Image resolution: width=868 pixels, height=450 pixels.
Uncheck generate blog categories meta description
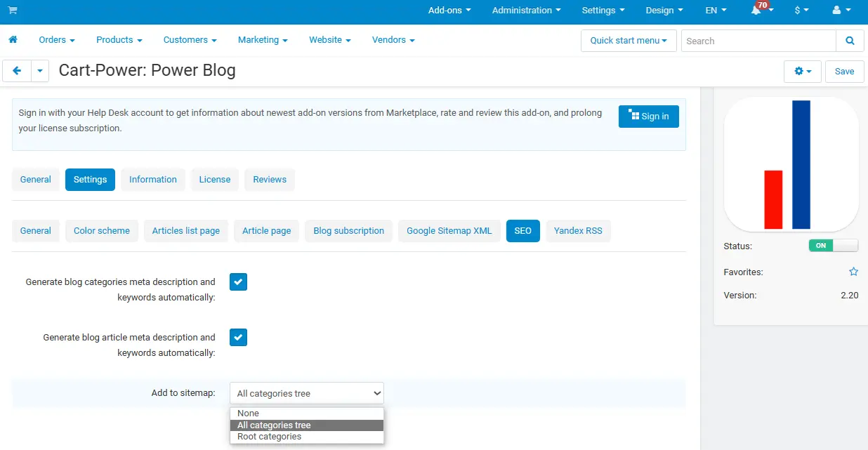(239, 282)
